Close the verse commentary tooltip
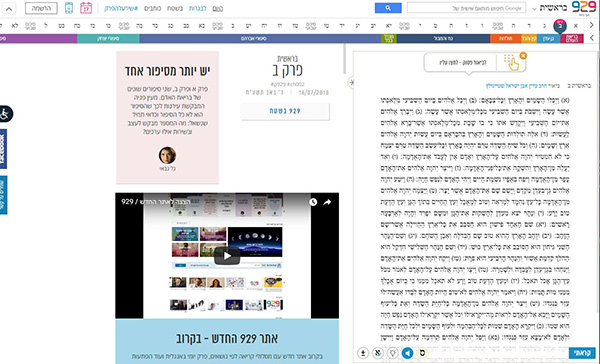This screenshot has height=364, width=600. 523,56
